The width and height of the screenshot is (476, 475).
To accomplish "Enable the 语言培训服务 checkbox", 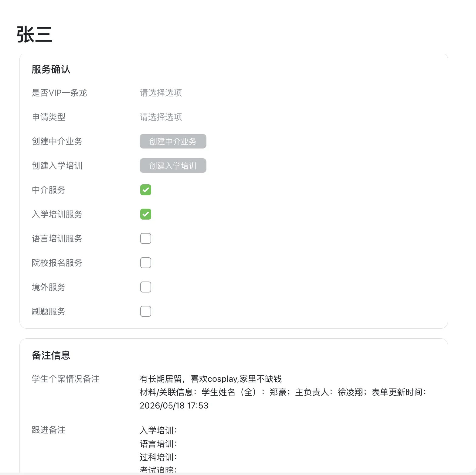I will 146,238.
